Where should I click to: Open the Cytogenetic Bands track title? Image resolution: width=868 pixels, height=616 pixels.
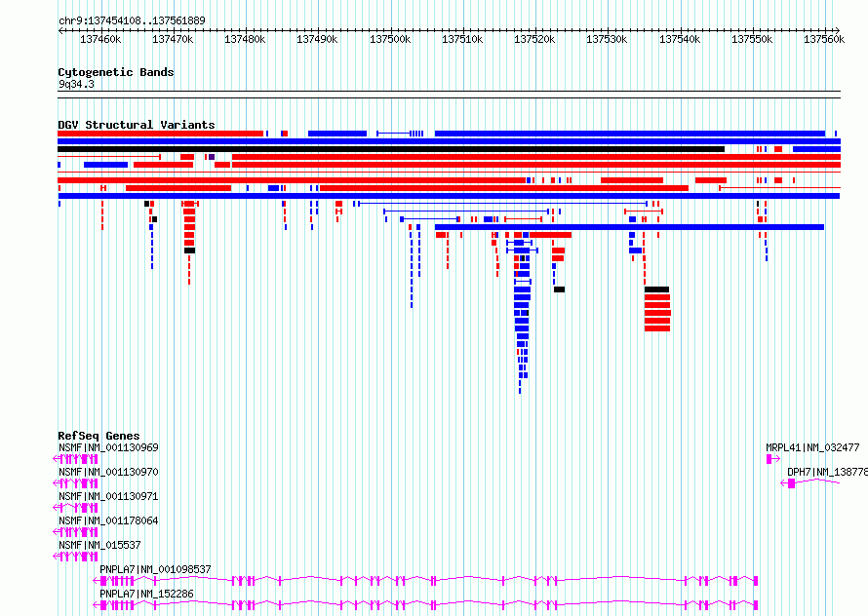[116, 72]
